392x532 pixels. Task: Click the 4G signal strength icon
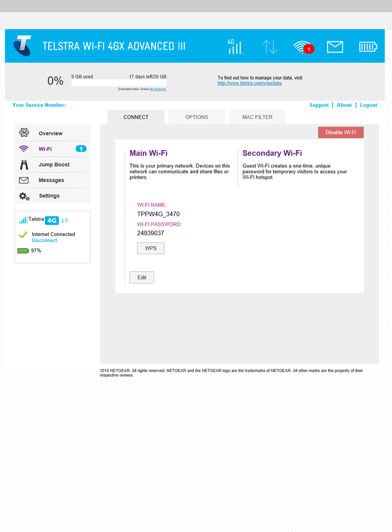point(235,46)
